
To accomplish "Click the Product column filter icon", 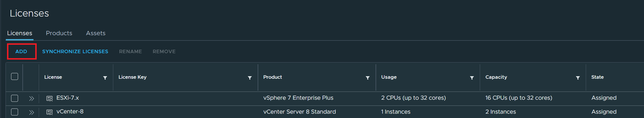I will coord(367,78).
